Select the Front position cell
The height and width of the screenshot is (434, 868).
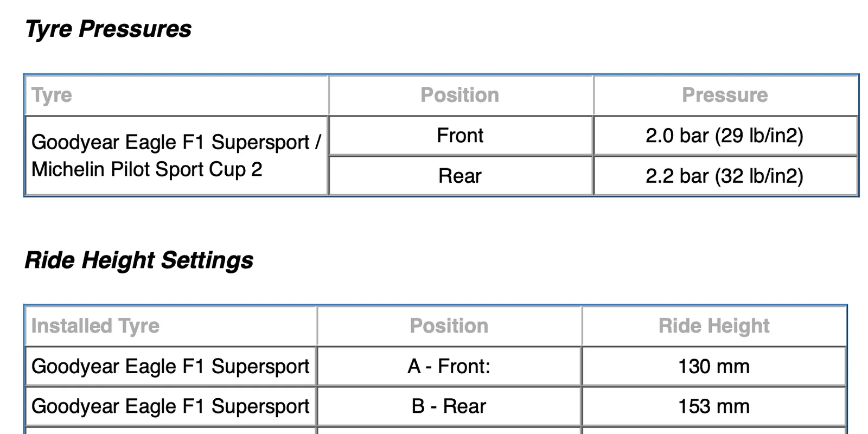(460, 136)
